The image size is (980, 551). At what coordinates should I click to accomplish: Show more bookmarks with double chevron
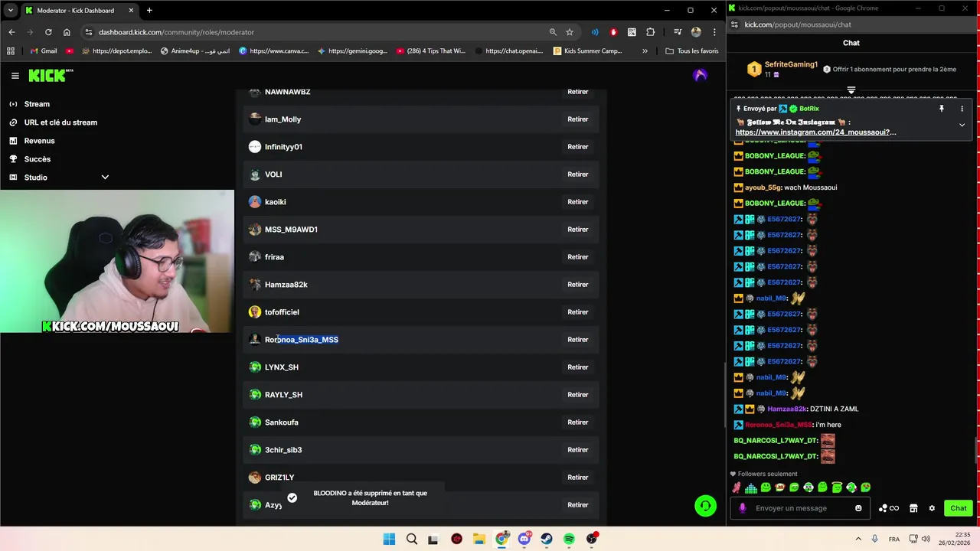pyautogui.click(x=645, y=51)
